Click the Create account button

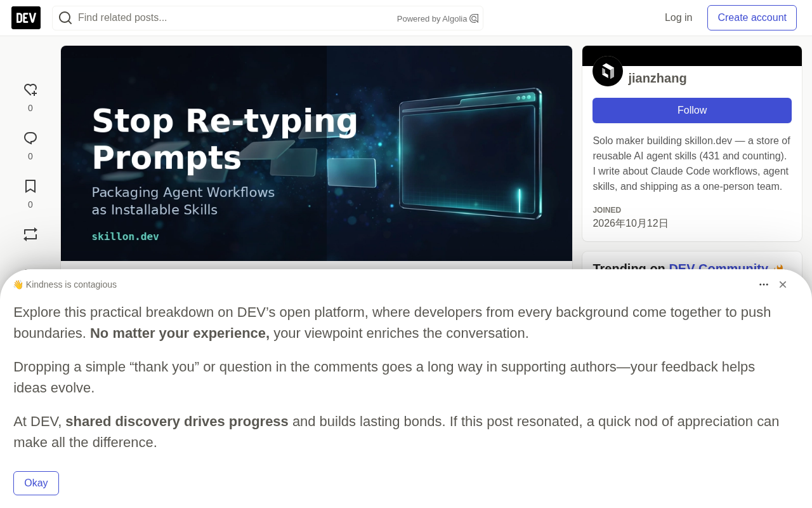pos(752,18)
